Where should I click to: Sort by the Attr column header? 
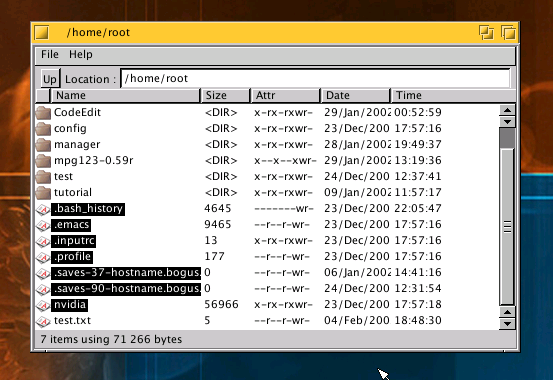tap(285, 95)
